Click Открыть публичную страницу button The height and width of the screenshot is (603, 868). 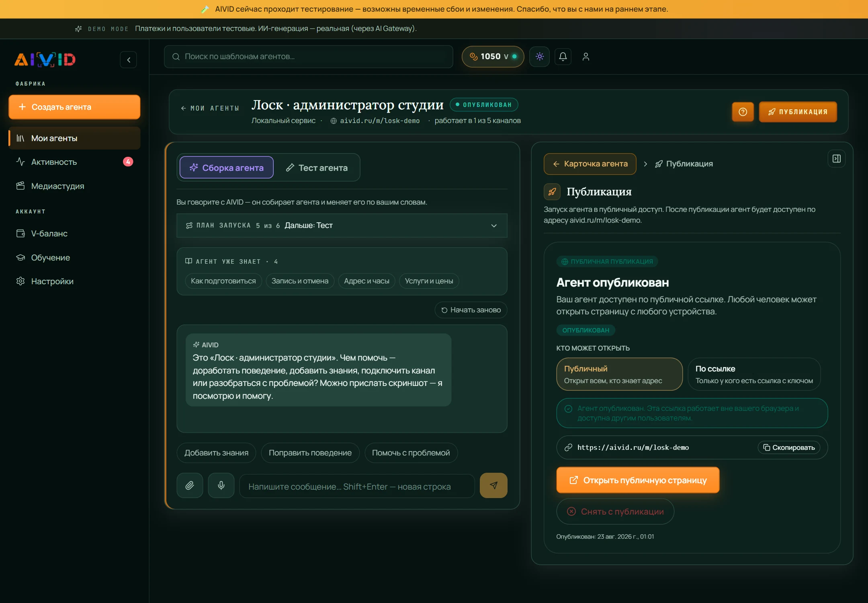click(638, 480)
